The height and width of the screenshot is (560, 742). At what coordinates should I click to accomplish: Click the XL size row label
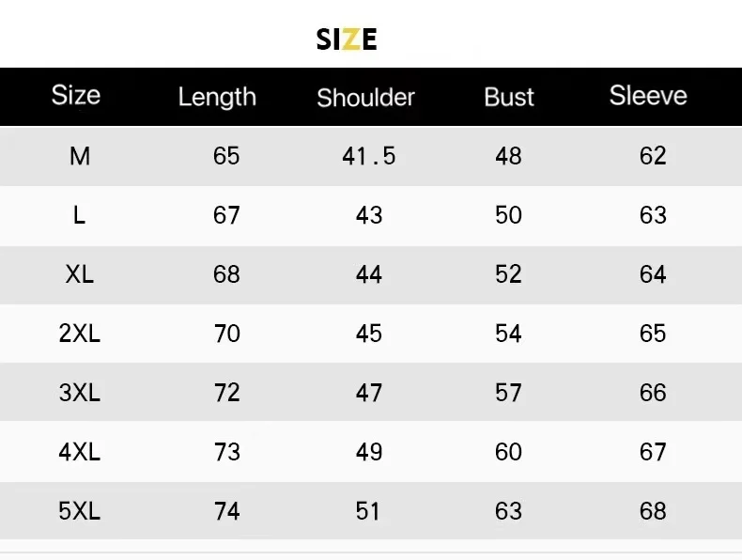(x=80, y=274)
